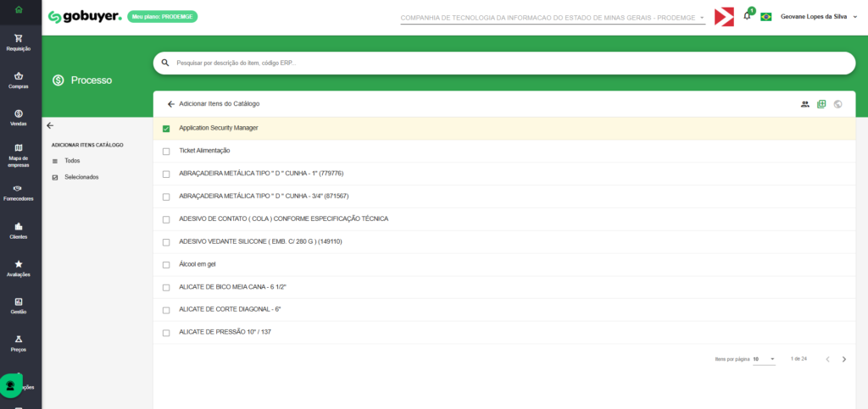The image size is (868, 409).
Task: Go to next page of catalog items
Action: tap(844, 359)
